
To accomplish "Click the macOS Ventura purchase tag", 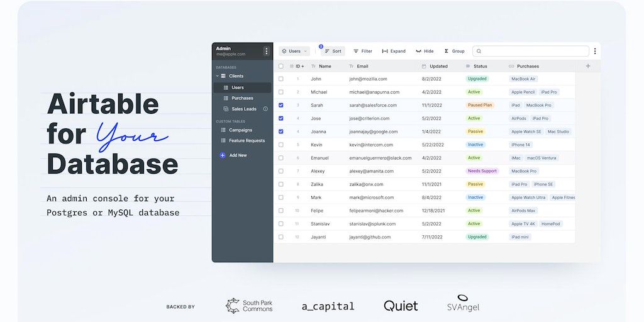I will (x=541, y=158).
